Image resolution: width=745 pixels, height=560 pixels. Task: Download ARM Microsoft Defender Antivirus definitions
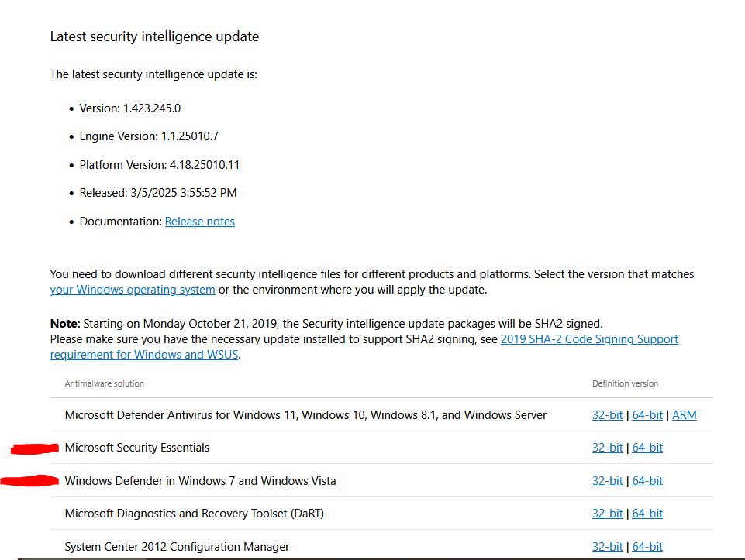684,415
